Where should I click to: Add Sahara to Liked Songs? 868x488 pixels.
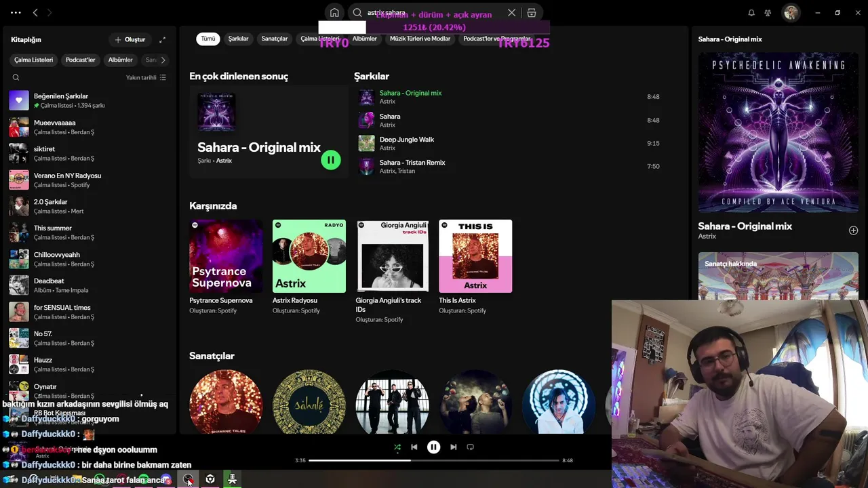tap(853, 230)
